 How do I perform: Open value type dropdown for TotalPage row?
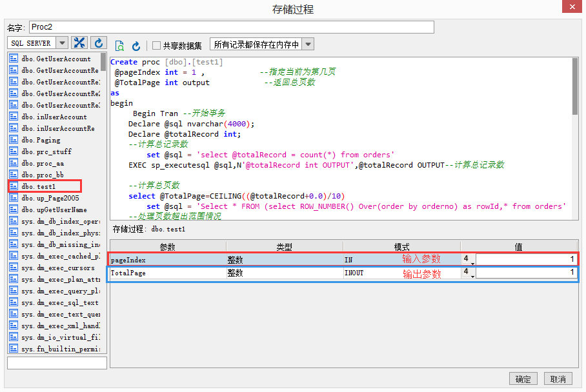click(x=469, y=273)
